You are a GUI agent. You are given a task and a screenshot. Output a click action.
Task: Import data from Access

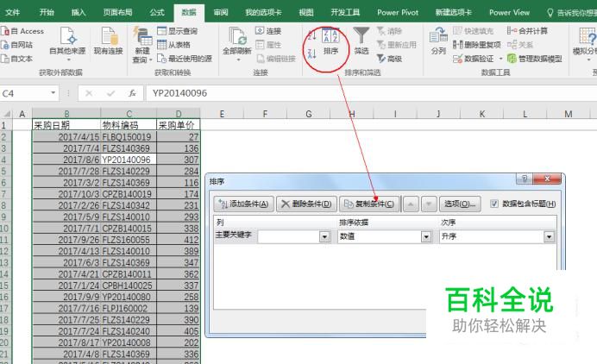pyautogui.click(x=22, y=31)
